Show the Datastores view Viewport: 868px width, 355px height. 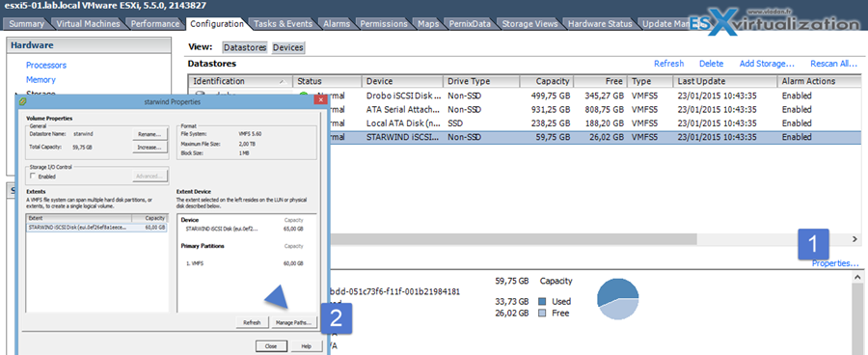pos(245,47)
